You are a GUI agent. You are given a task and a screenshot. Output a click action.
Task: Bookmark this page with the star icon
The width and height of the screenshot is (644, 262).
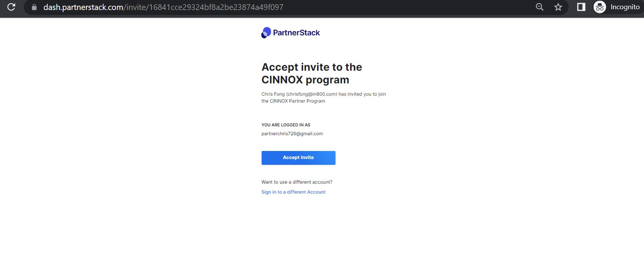[x=558, y=7]
